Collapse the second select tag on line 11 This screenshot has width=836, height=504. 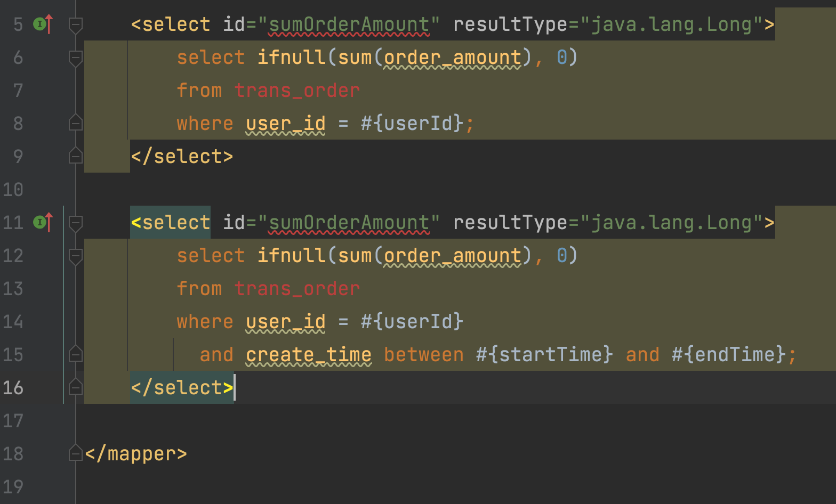(x=76, y=223)
